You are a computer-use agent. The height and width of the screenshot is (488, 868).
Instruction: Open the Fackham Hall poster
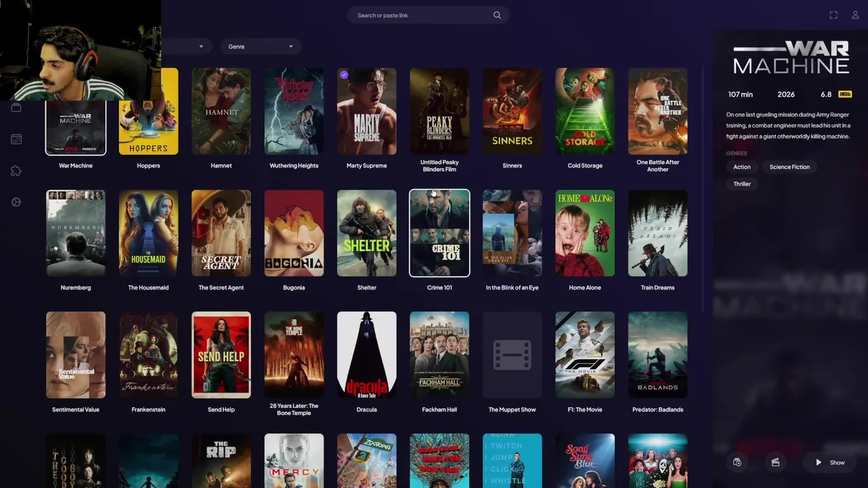click(x=439, y=355)
